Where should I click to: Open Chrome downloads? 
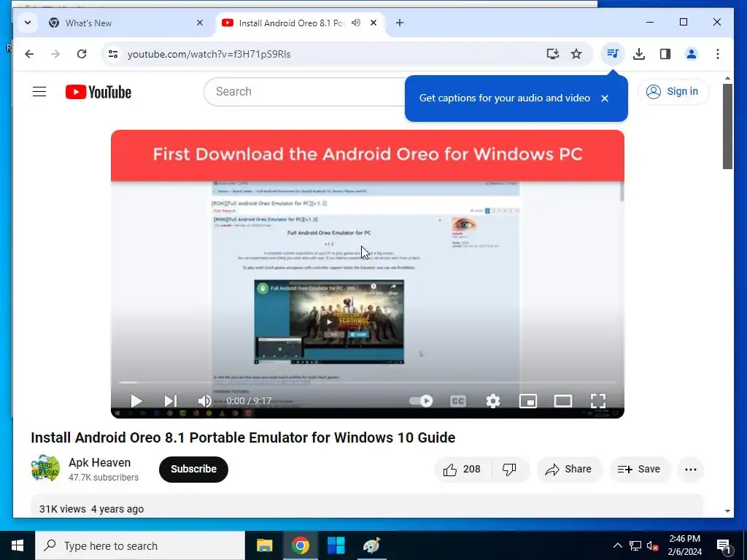click(639, 54)
